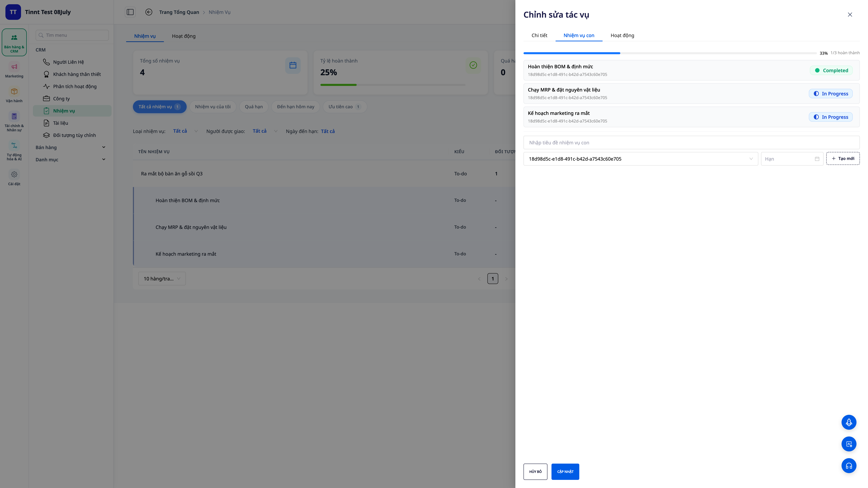Expand the Danh mục menu section
Image resolution: width=868 pixels, height=488 pixels.
[x=71, y=159]
